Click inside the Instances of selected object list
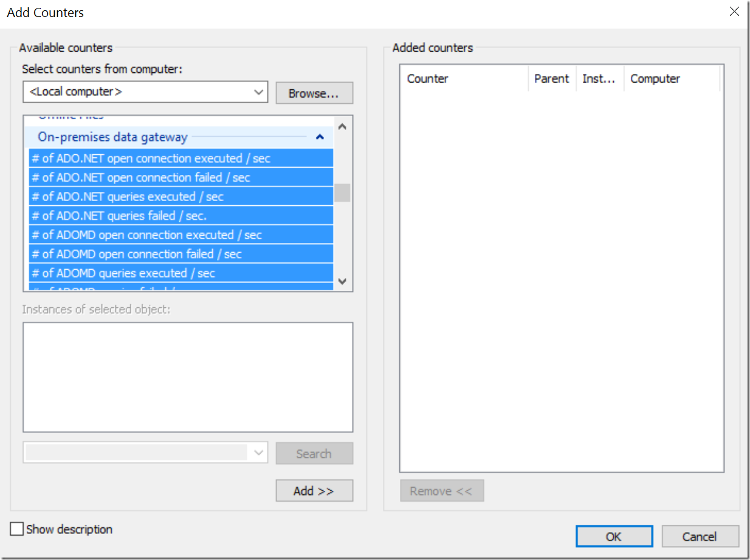The height and width of the screenshot is (560, 750). tap(188, 377)
